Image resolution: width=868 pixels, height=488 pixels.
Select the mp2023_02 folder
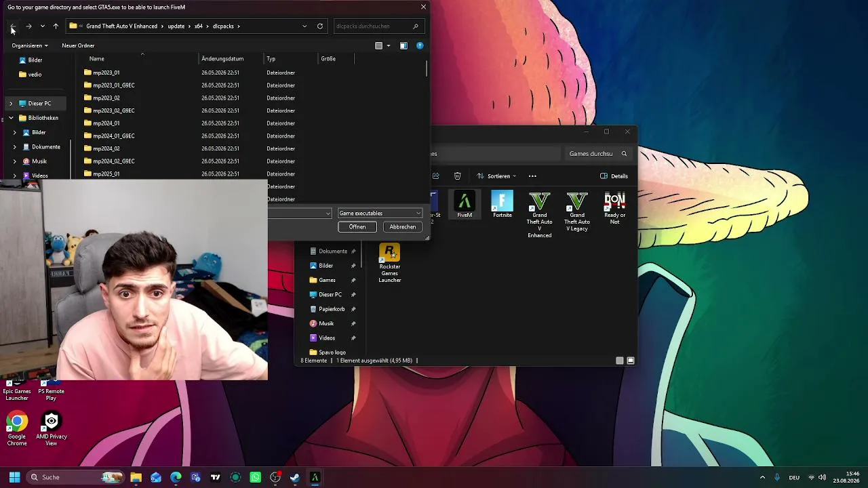click(106, 98)
